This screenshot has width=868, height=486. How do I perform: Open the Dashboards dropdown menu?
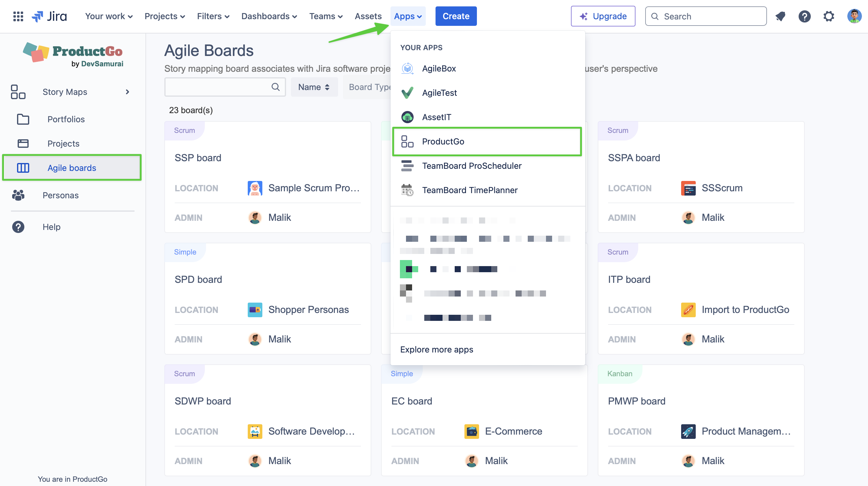pyautogui.click(x=269, y=16)
